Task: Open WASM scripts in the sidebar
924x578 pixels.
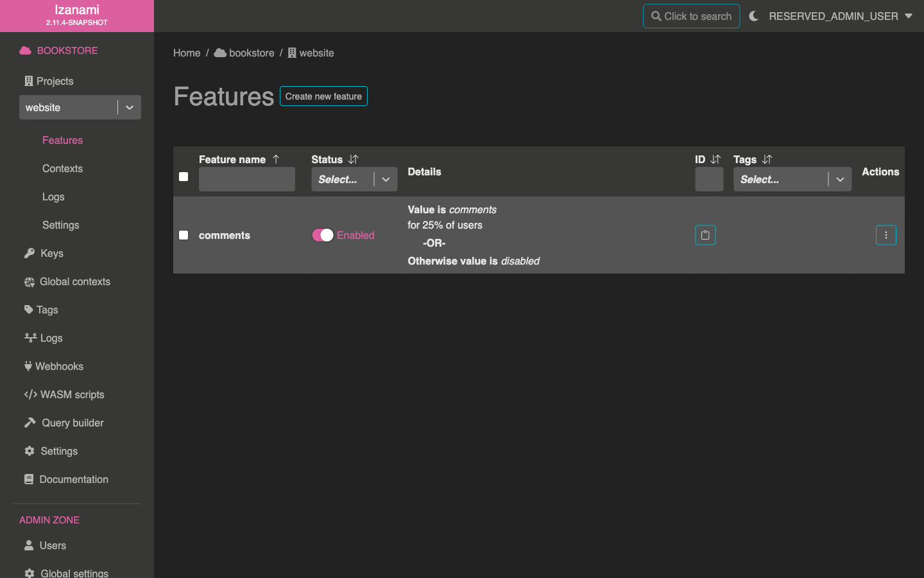Action: pyautogui.click(x=71, y=394)
